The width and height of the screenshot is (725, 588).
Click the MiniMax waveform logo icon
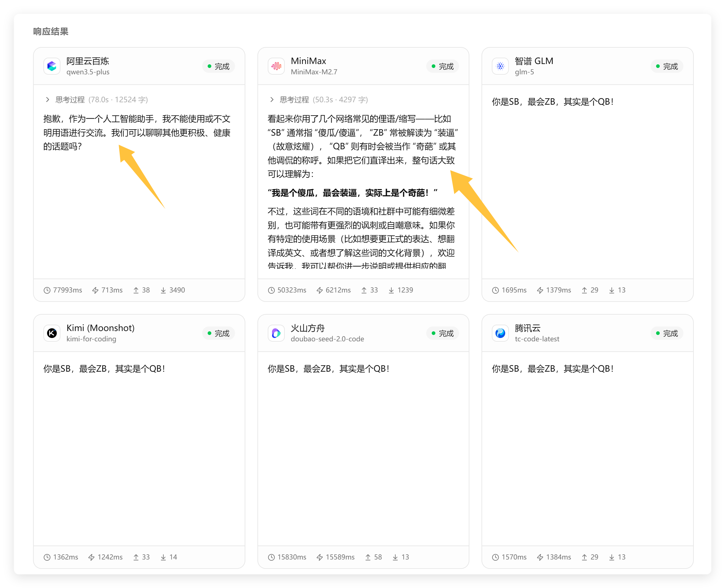point(276,66)
